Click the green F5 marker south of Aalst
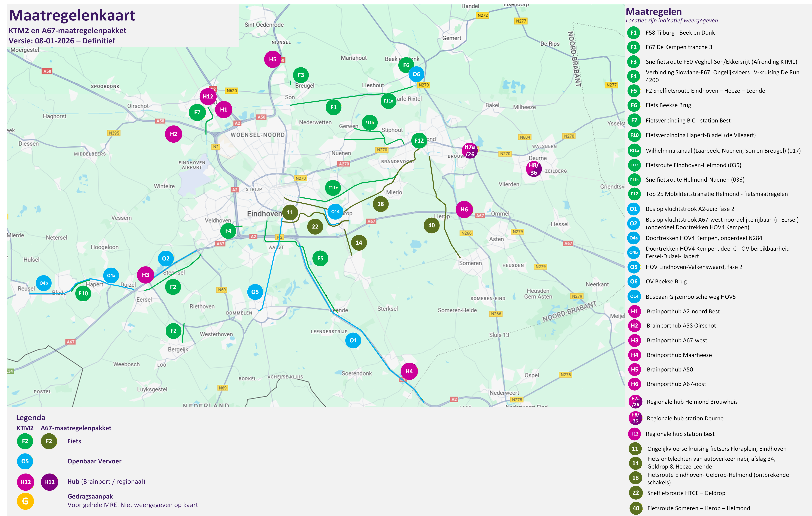812x516 pixels. pyautogui.click(x=320, y=259)
